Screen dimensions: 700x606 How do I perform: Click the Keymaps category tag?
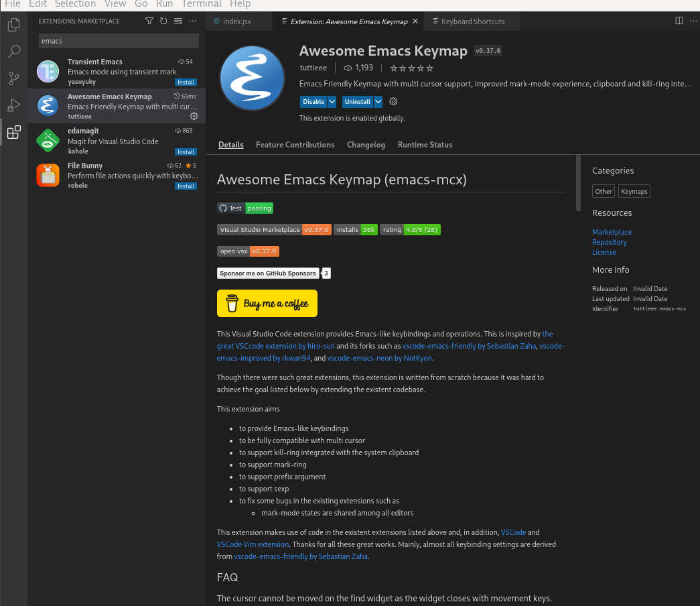tap(634, 191)
